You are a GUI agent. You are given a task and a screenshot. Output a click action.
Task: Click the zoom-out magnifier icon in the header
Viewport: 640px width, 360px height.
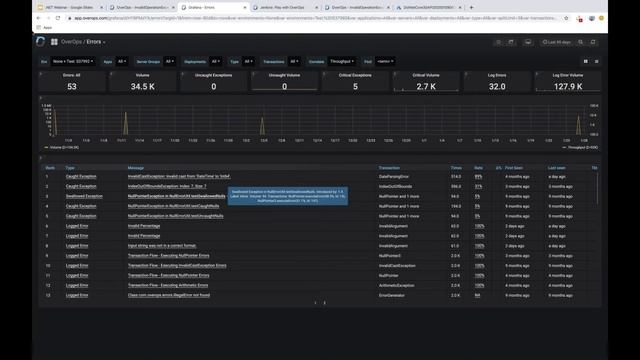(581, 42)
